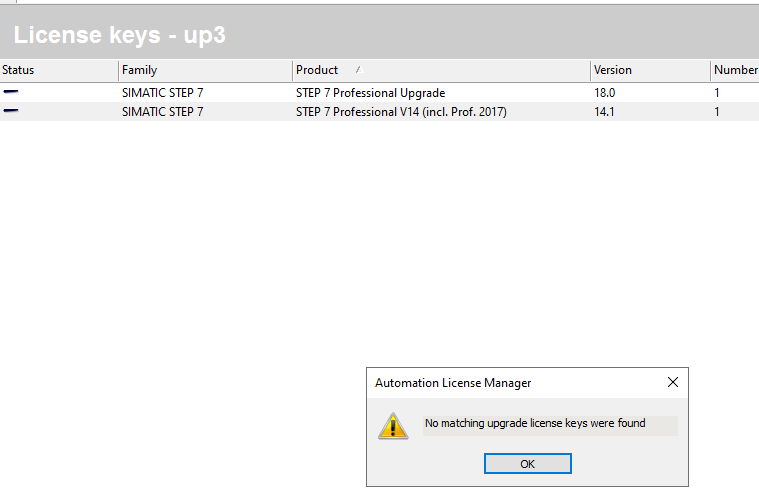The image size is (759, 493).
Task: Click the Number cell of the Upgrade row
Action: (x=717, y=93)
